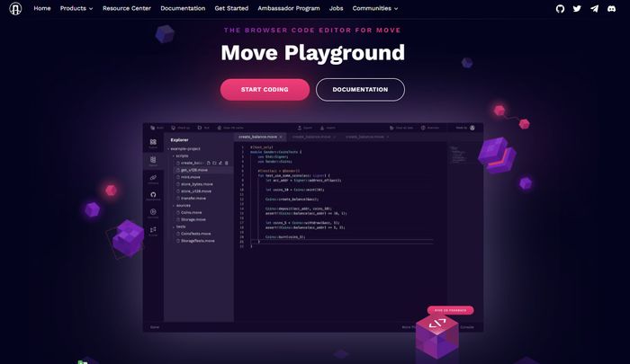
Task: Click the play-circle icon in editor sidebar
Action: point(153,213)
